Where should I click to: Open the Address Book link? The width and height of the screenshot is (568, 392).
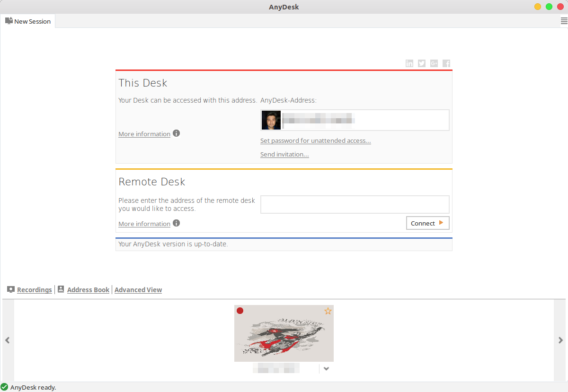coord(88,290)
